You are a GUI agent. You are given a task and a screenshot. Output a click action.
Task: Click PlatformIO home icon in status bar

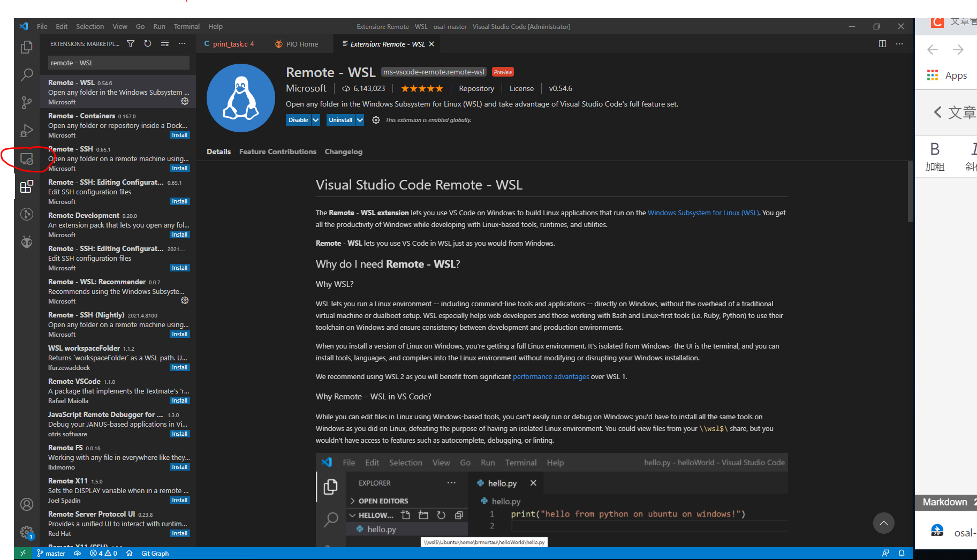pos(129,553)
